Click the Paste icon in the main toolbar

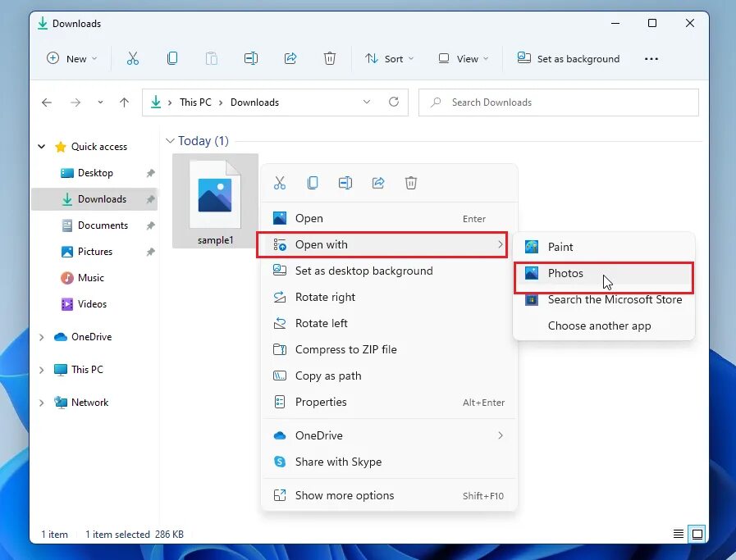tap(211, 59)
